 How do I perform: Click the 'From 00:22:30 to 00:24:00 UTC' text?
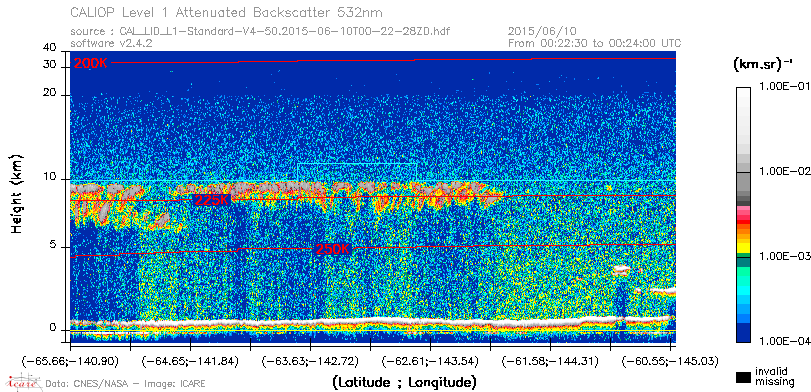[x=595, y=43]
